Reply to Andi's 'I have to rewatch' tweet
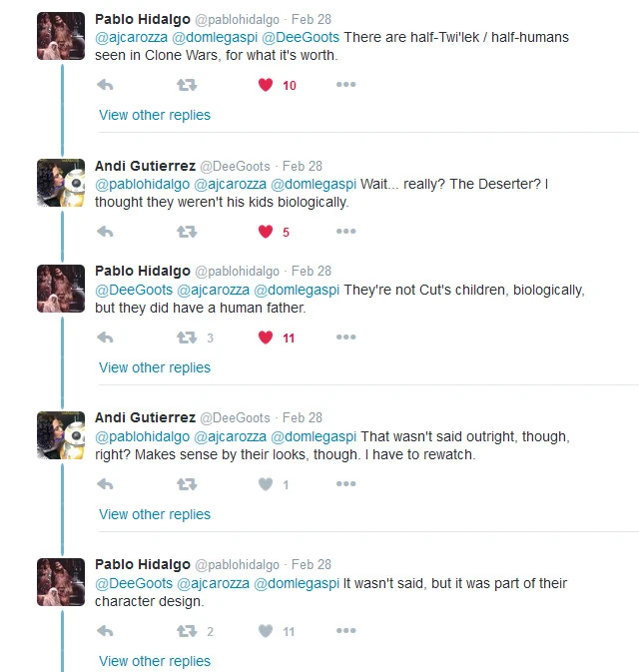 click(105, 484)
